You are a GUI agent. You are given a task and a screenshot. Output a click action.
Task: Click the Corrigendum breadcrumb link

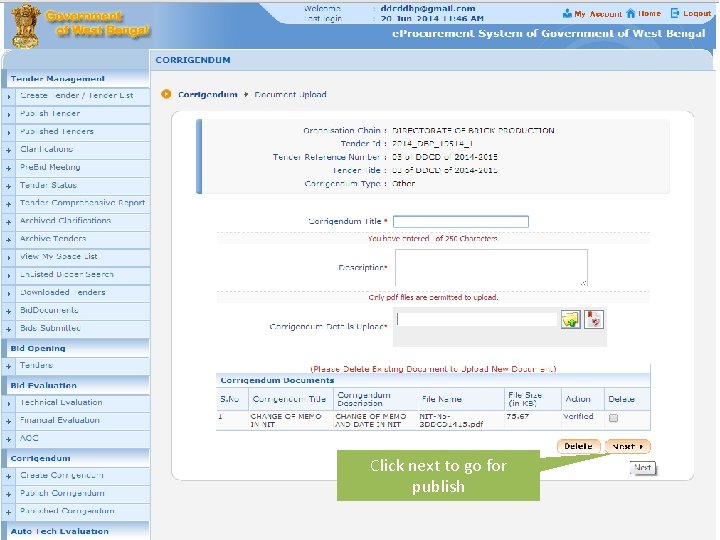coord(208,95)
